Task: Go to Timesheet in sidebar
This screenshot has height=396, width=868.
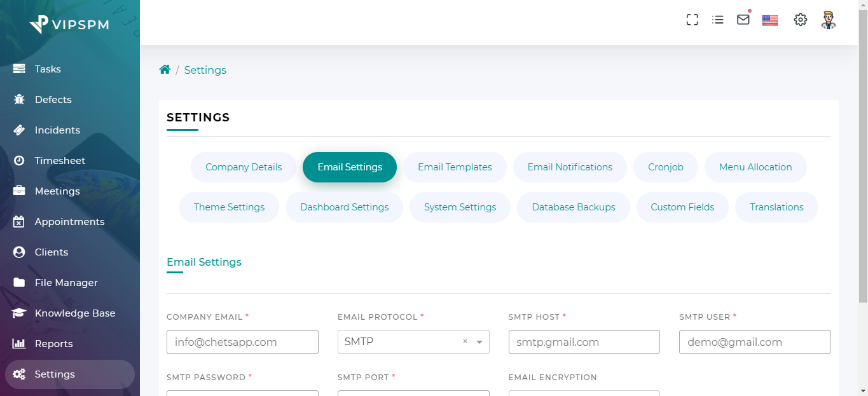Action: 60,161
